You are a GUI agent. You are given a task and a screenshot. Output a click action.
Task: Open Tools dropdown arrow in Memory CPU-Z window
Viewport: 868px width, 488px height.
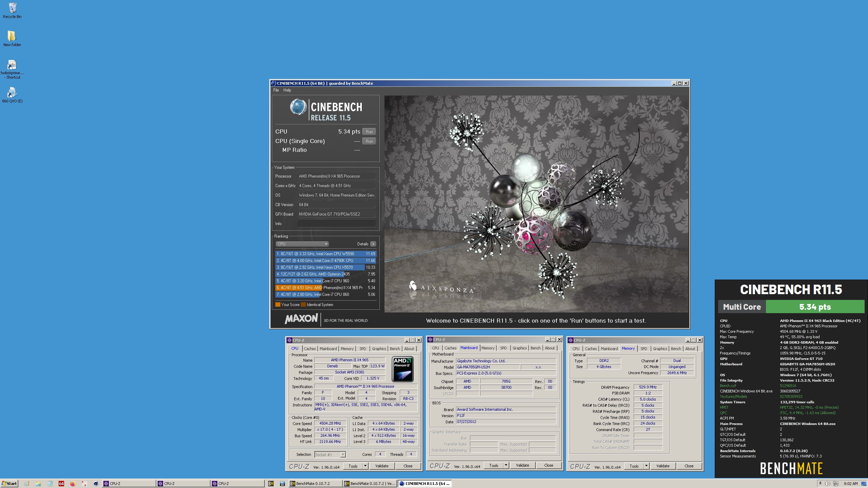pos(647,466)
